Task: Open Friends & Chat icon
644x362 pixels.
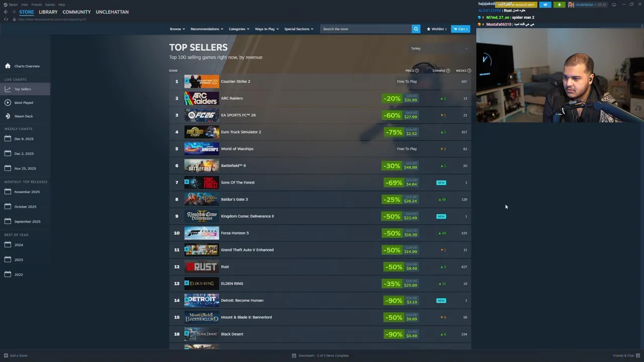Action: [638, 355]
